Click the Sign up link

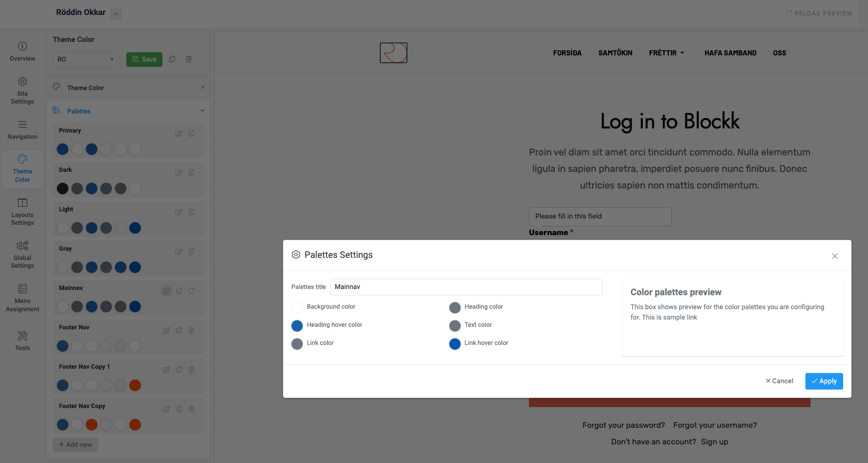pos(715,442)
